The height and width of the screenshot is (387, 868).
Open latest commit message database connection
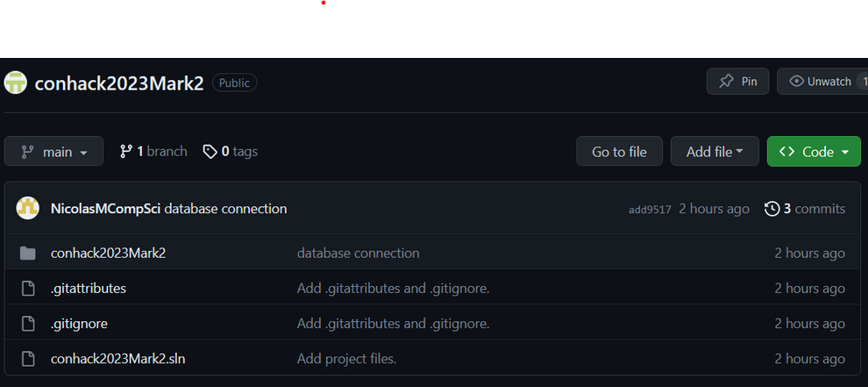tap(226, 209)
